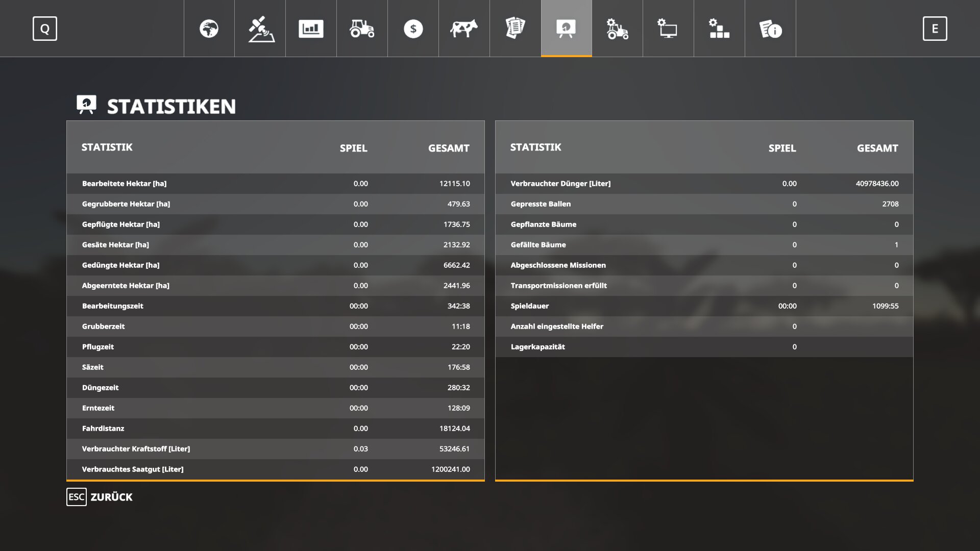Click the left table GESAMT column header

[448, 148]
